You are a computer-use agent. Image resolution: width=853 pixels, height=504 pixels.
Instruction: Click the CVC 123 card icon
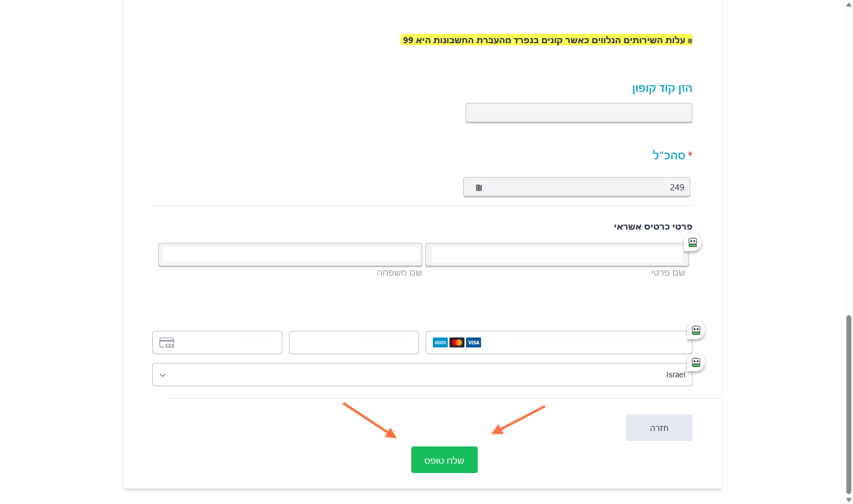(167, 343)
